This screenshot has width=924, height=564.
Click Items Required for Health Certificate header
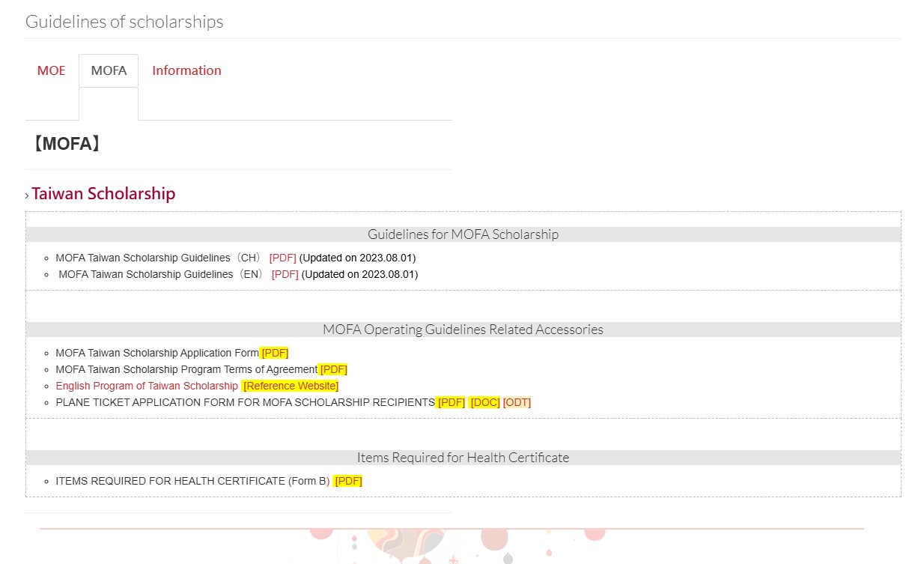point(463,458)
